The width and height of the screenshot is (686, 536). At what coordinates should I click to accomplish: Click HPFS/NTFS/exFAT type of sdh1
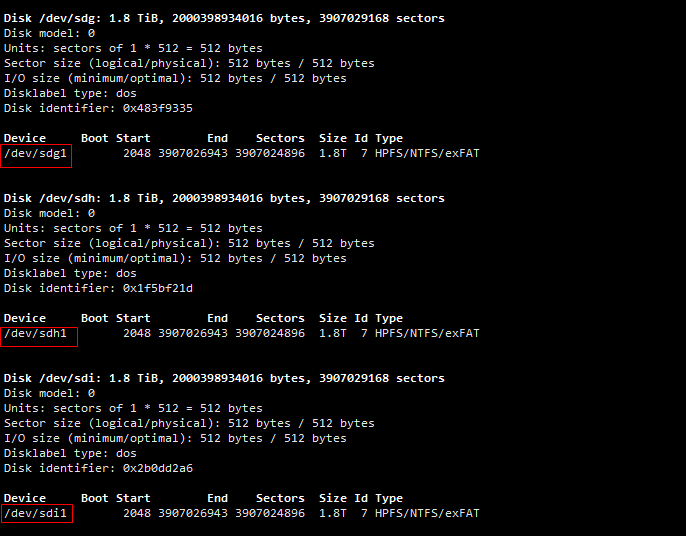click(x=427, y=333)
